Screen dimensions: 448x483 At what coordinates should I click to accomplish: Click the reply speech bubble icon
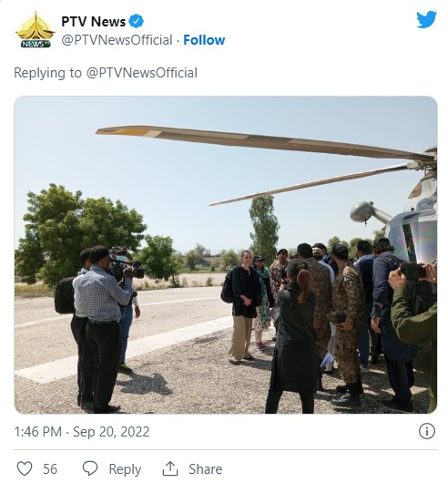pos(90,468)
